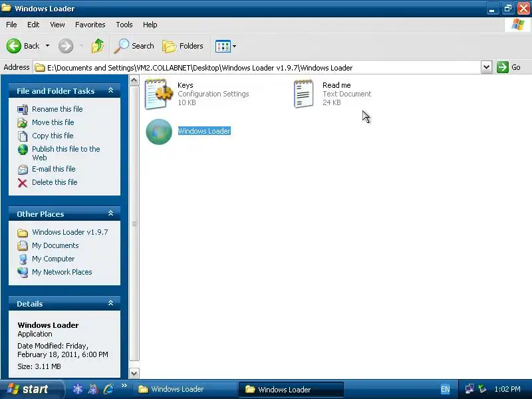
Task: Click the Read me file name label
Action: pos(336,85)
